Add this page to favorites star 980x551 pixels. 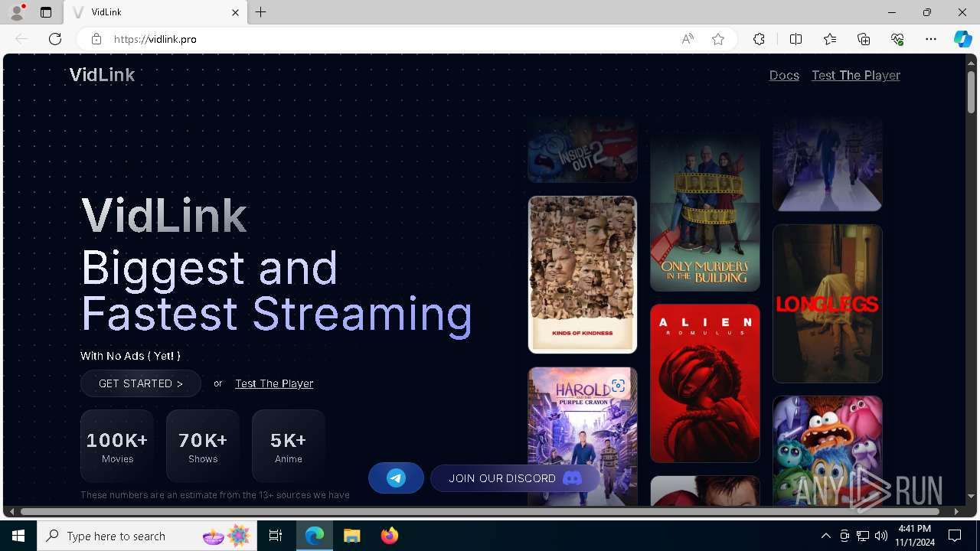[718, 39]
